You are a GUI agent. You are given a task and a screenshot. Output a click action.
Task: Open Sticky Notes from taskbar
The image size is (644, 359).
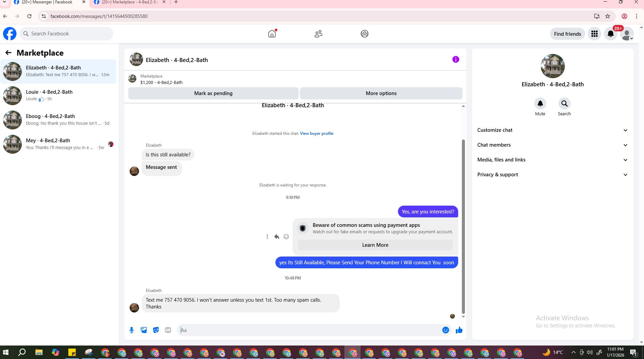[x=72, y=353]
